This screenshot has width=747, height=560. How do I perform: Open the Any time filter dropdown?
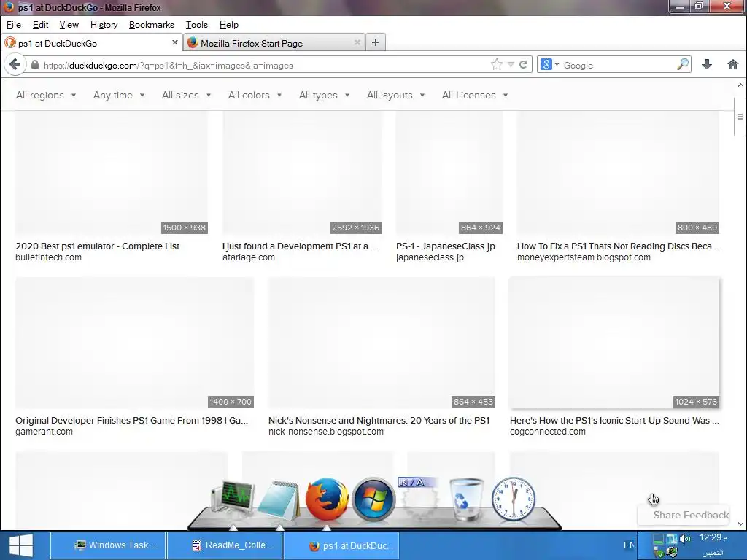pos(119,96)
